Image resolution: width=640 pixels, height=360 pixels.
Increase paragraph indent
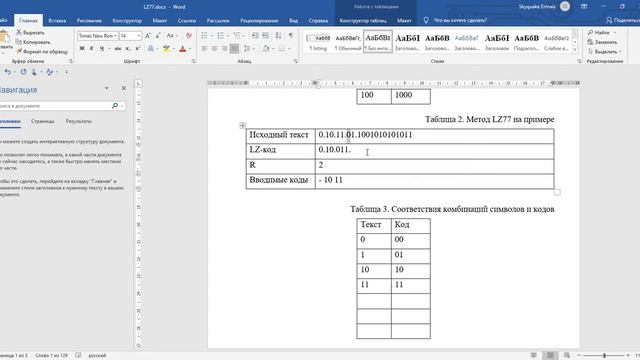point(265,36)
